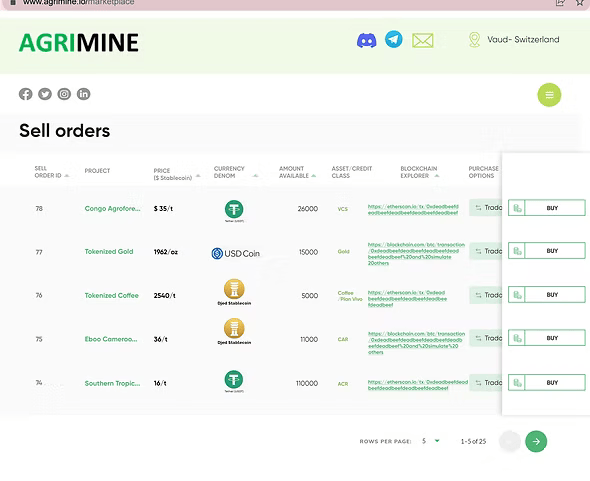Click Trade button for order 75
This screenshot has height=481, width=590.
pyautogui.click(x=485, y=338)
